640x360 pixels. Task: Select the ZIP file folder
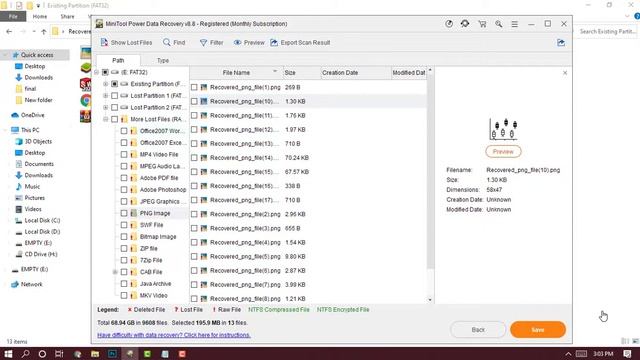click(x=149, y=248)
